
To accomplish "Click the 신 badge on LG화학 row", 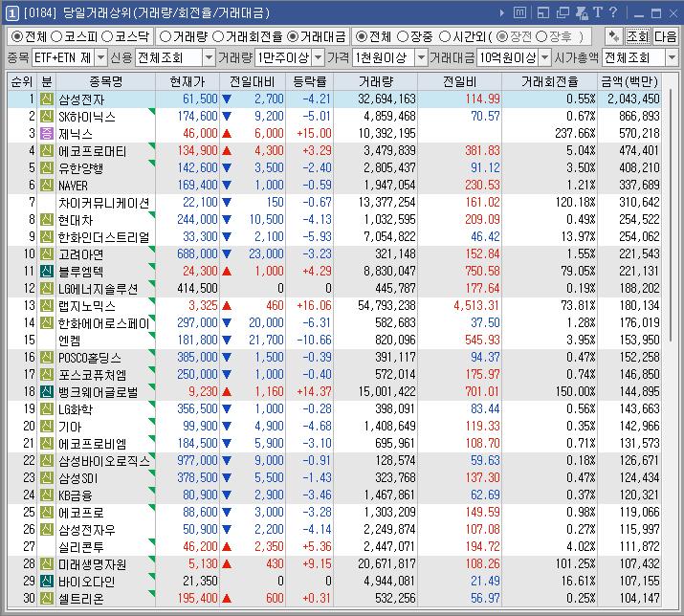I will click(47, 409).
